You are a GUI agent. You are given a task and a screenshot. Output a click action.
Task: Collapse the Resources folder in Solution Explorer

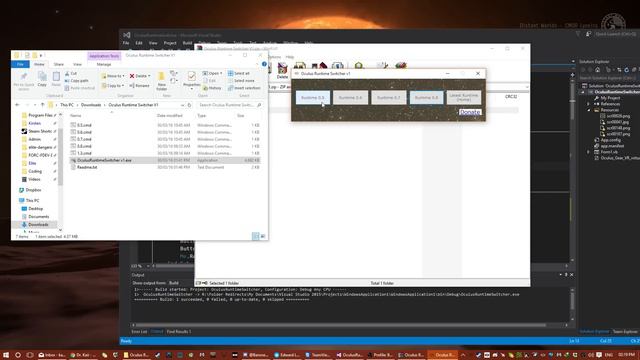click(x=589, y=110)
